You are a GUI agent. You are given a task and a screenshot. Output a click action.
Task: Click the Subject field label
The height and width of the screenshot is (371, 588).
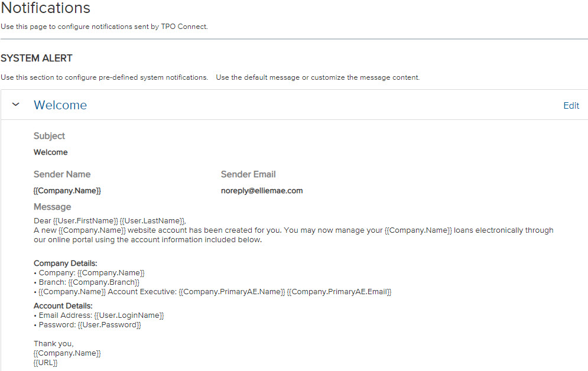click(x=49, y=136)
